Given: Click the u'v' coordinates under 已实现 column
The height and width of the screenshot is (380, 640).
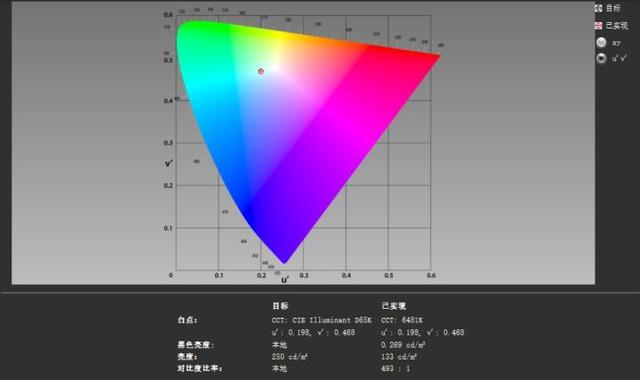Looking at the screenshot, I should (x=422, y=332).
